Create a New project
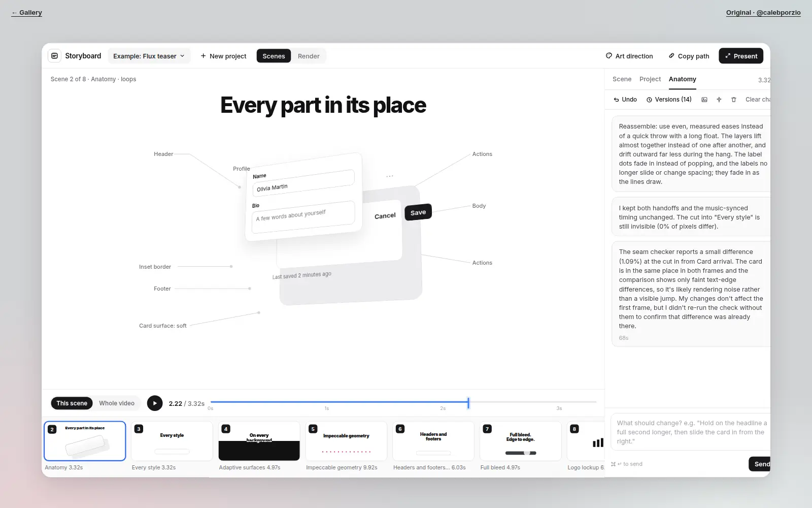 (223, 56)
